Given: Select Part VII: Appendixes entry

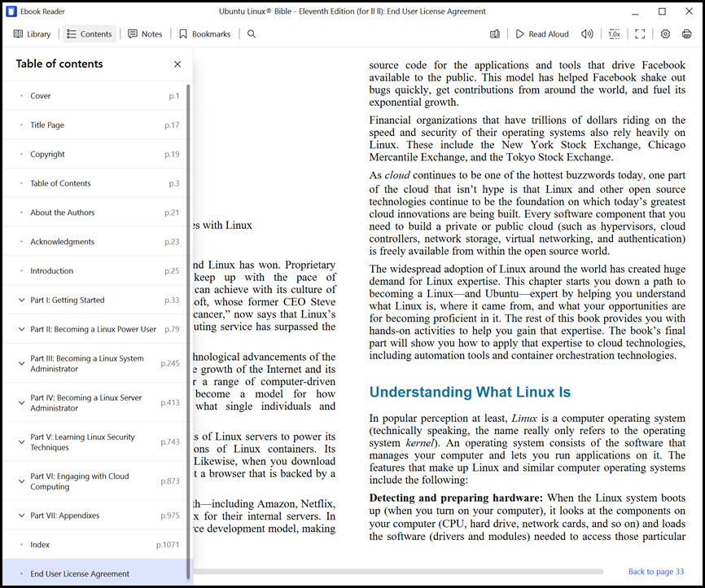Looking at the screenshot, I should click(x=95, y=516).
